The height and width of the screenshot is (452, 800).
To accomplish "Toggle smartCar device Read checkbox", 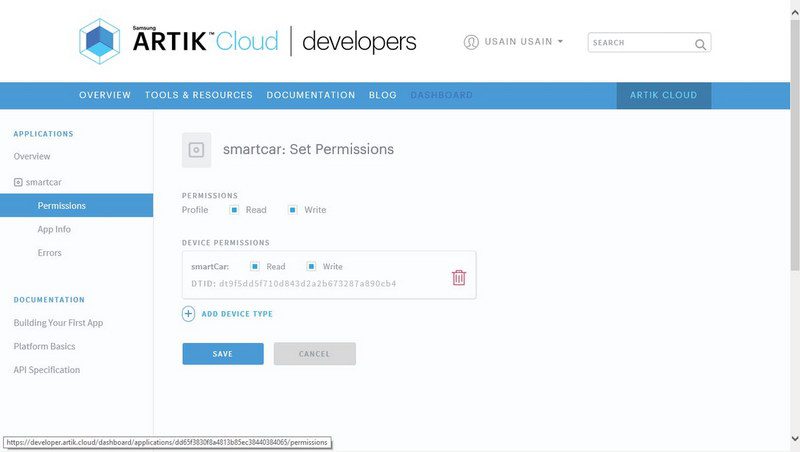I will (x=254, y=267).
